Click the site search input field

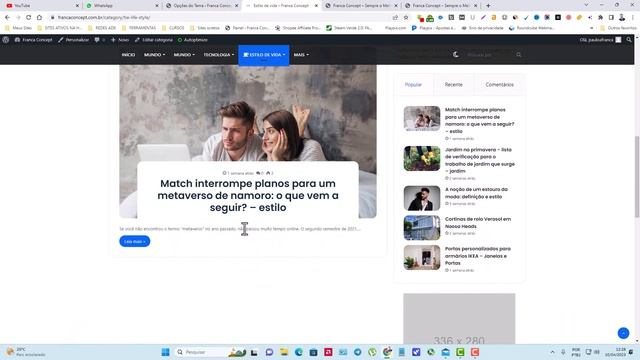coord(491,54)
